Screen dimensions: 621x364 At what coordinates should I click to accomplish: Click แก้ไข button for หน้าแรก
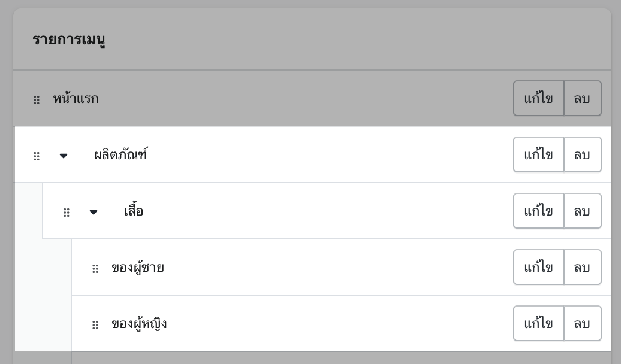pyautogui.click(x=538, y=98)
